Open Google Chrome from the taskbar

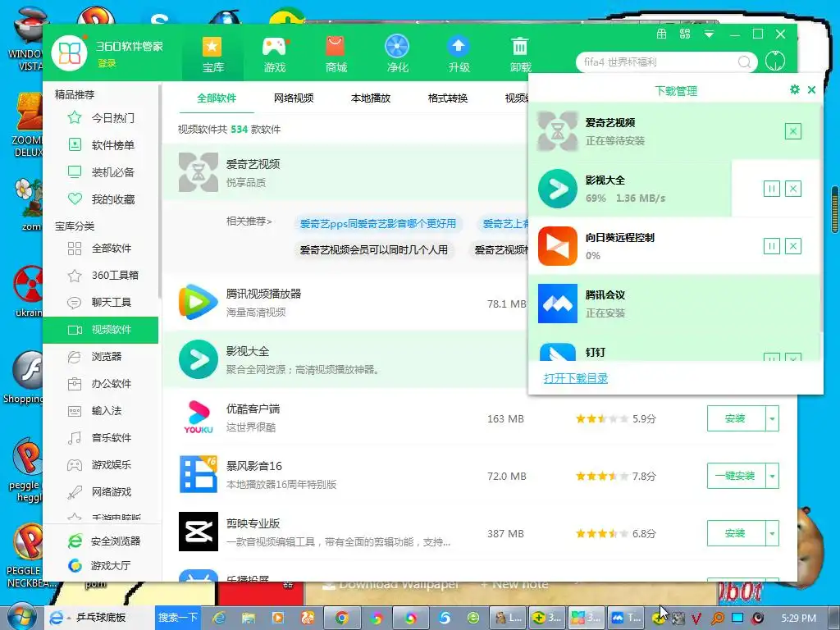coord(342,618)
